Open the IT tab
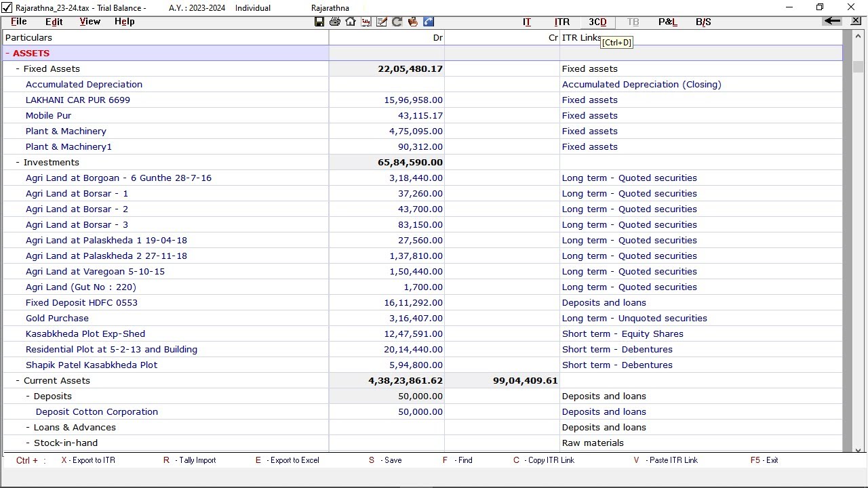This screenshot has height=488, width=868. click(527, 22)
